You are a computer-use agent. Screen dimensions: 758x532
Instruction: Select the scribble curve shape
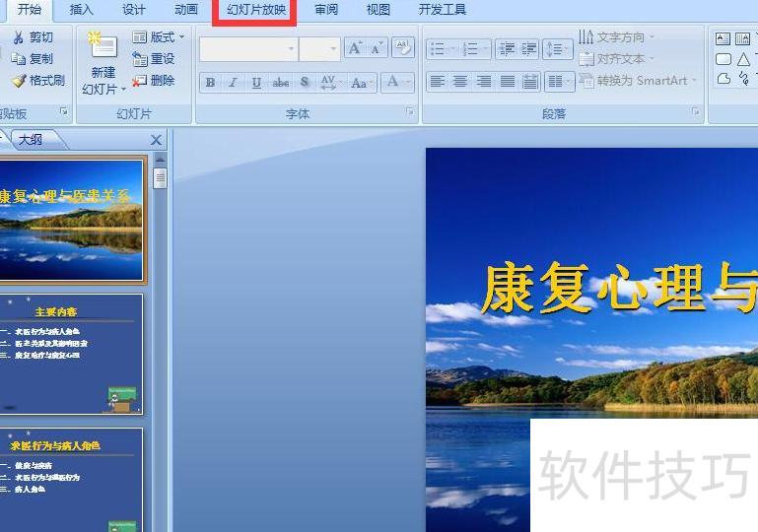pos(744,78)
